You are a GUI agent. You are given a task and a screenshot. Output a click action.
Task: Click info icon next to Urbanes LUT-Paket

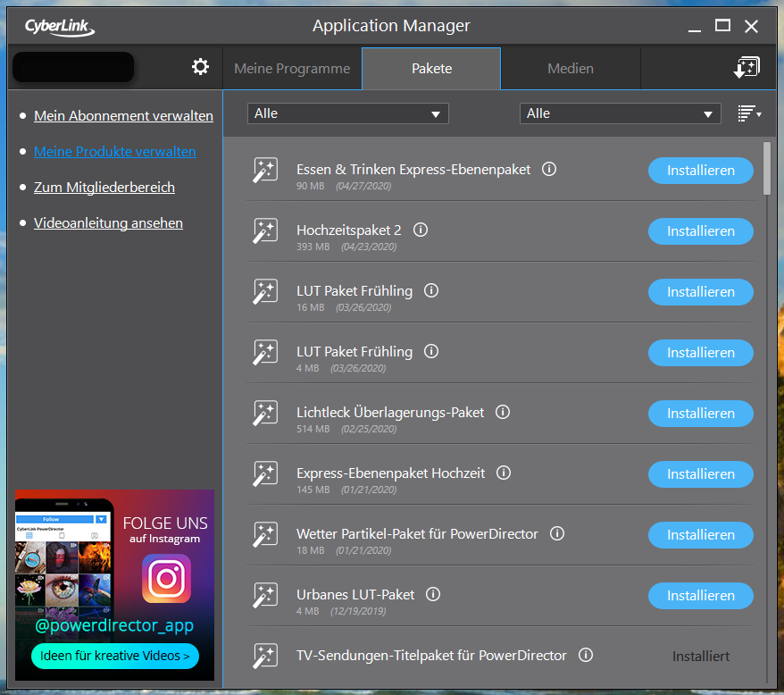[x=433, y=594]
